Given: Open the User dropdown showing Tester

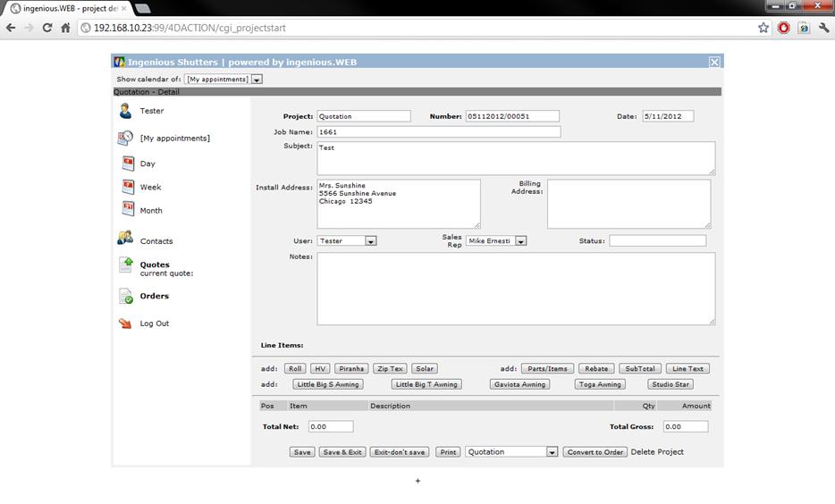Looking at the screenshot, I should tap(370, 241).
